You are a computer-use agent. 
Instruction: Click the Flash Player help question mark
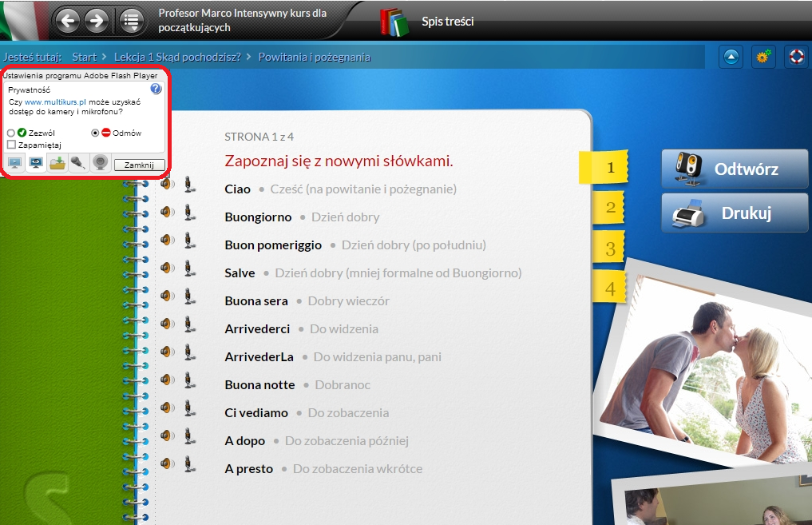click(156, 89)
